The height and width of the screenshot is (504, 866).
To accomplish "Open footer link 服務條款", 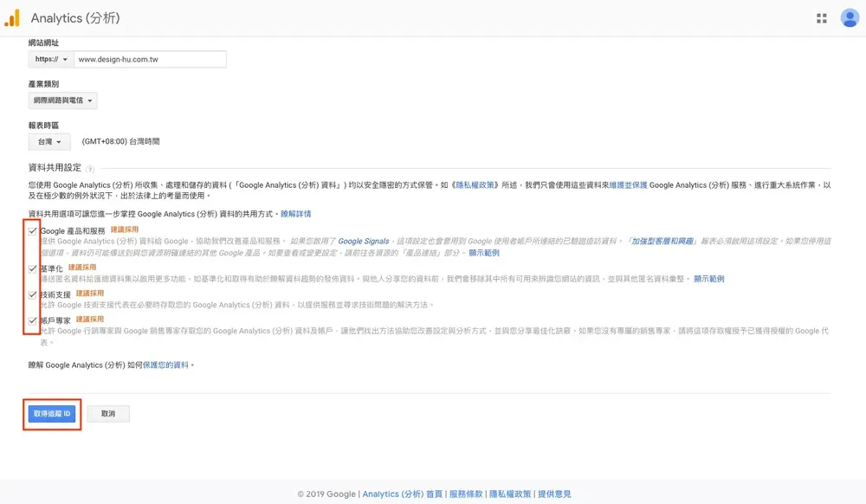I will [466, 494].
